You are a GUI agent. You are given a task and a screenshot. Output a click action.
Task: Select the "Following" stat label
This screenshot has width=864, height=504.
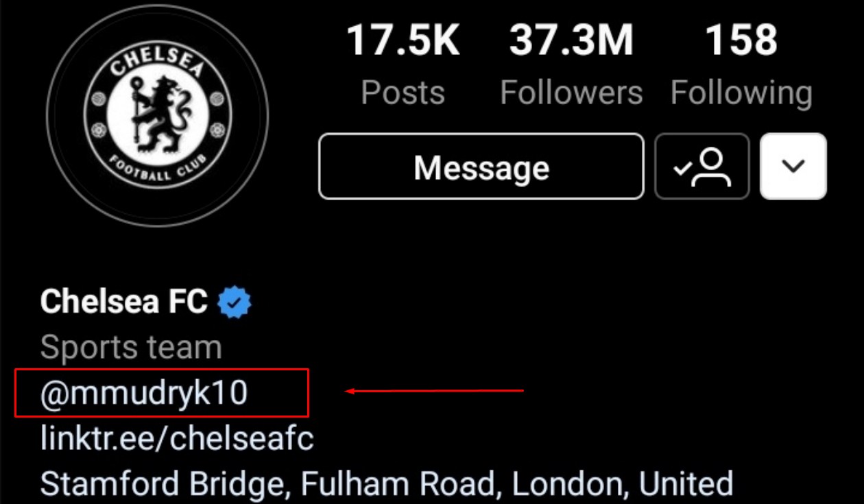pos(741,93)
